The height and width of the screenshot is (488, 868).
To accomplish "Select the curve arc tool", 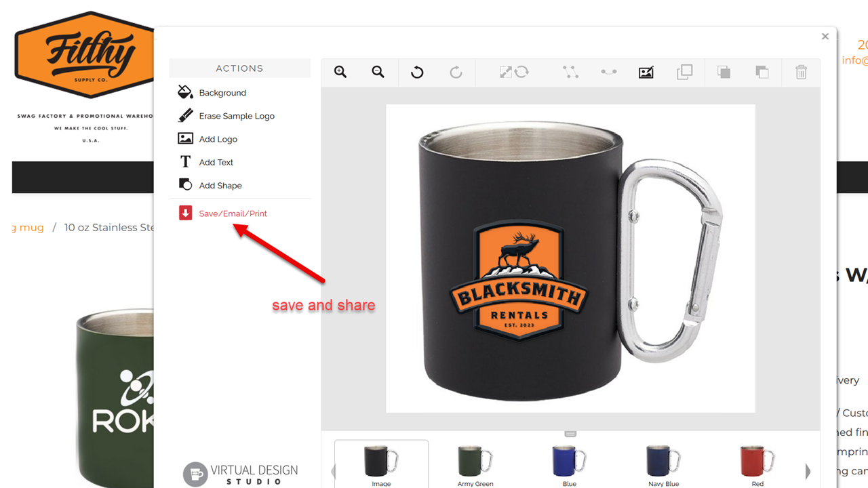I will (608, 72).
